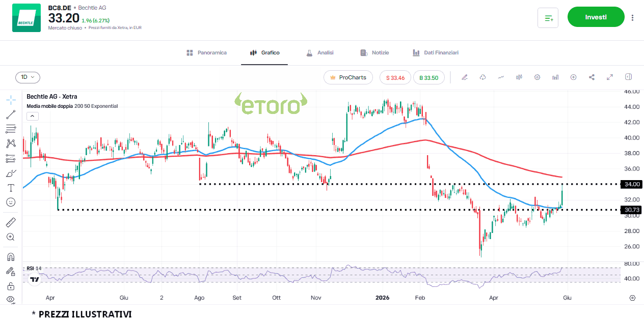Image resolution: width=644 pixels, height=320 pixels.
Task: Expand chart to fullscreen
Action: click(x=610, y=77)
